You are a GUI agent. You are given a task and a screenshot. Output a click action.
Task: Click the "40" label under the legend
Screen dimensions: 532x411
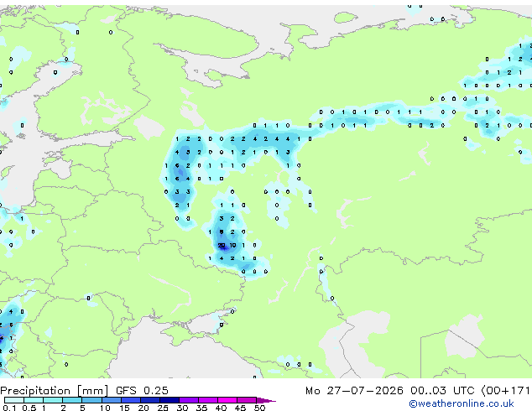[221, 408]
